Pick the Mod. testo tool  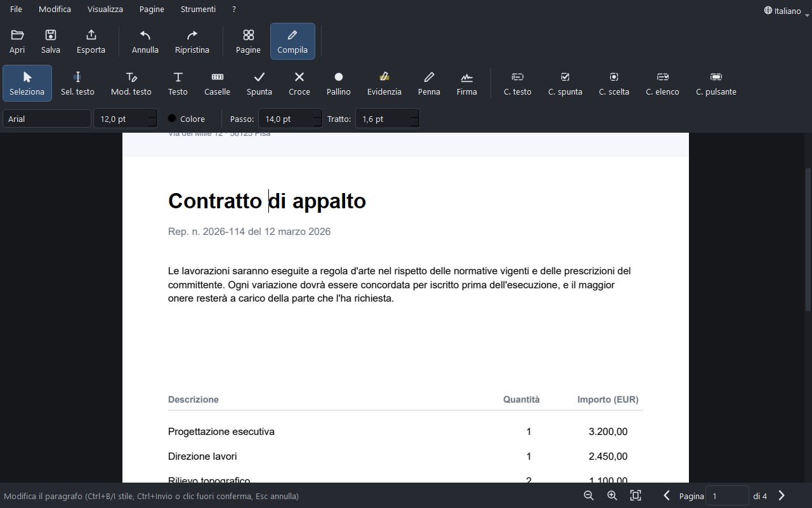click(x=131, y=83)
